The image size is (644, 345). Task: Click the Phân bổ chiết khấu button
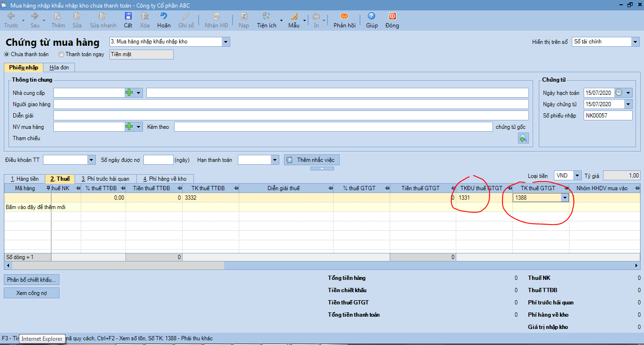point(32,280)
